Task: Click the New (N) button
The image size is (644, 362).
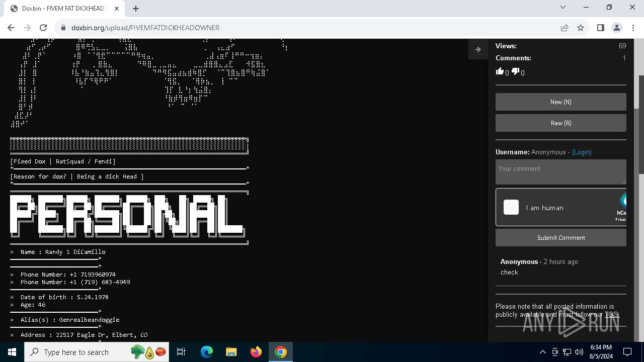Action: click(560, 102)
